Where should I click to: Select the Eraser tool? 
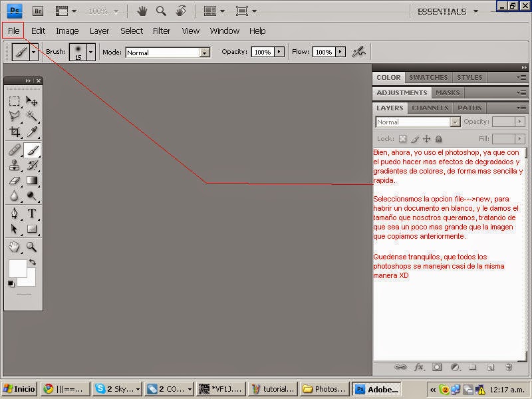[14, 180]
